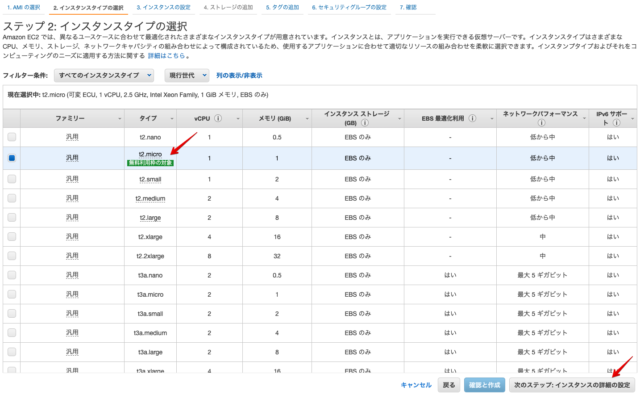Click the IPv6 support info icon
Image resolution: width=640 pixels, height=395 pixels.
[616, 123]
